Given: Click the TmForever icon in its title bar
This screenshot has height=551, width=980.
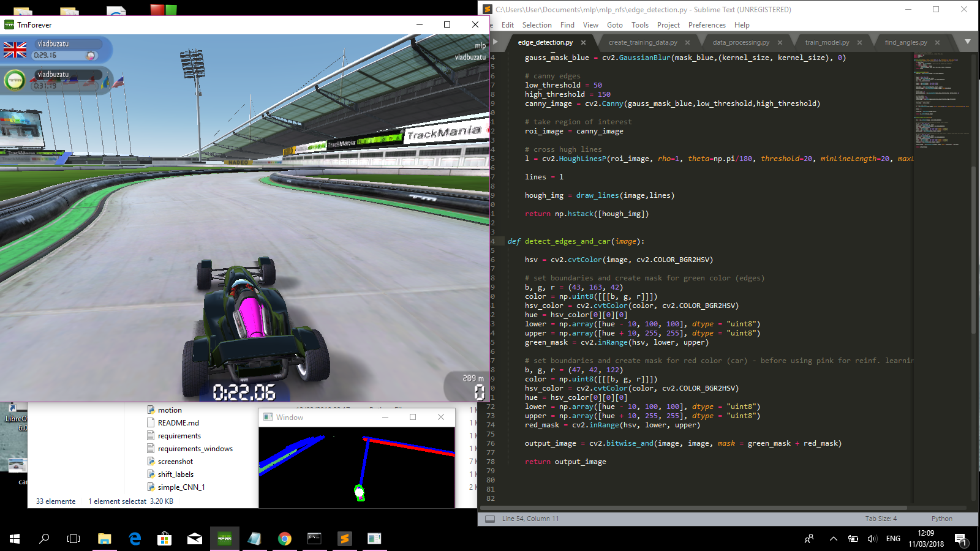Looking at the screenshot, I should [x=9, y=24].
